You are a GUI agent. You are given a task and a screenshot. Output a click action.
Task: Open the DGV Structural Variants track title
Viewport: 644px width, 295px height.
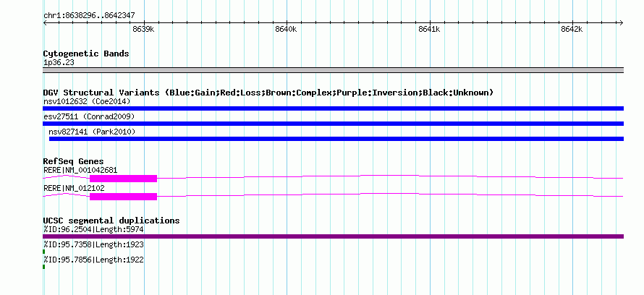pyautogui.click(x=268, y=93)
